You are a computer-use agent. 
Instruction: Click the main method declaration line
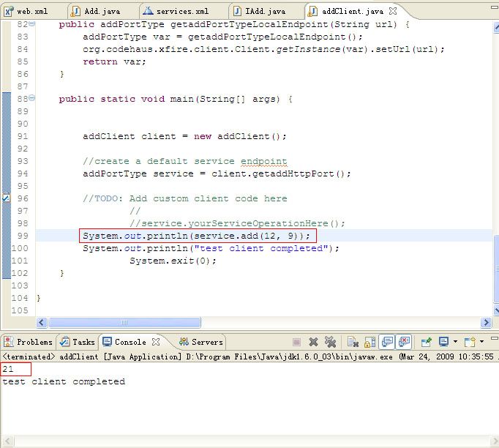[x=176, y=99]
